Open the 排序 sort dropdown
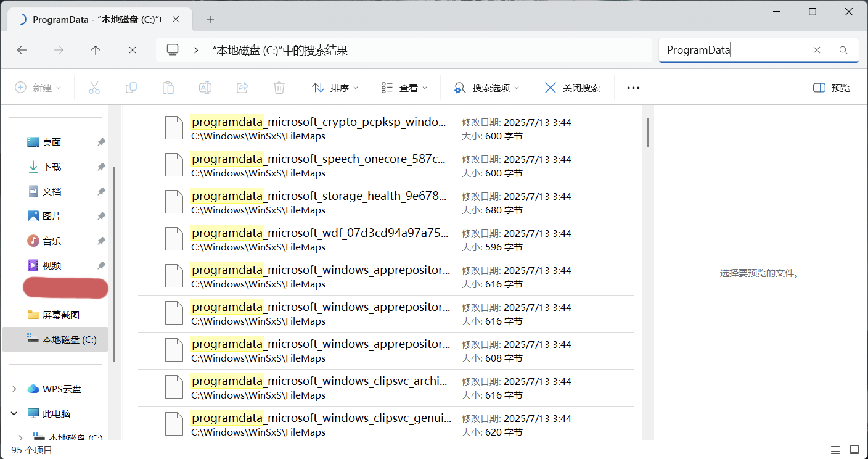Screen dimensions: 868x459 click(x=335, y=88)
